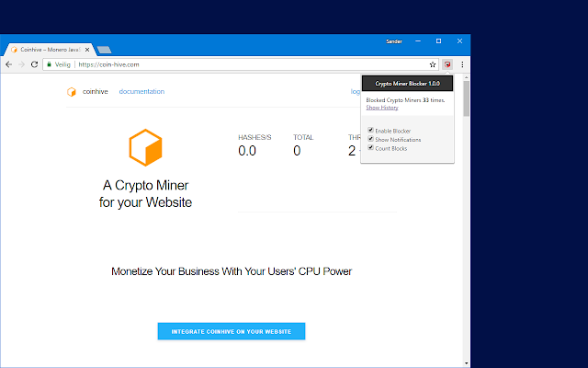588x368 pixels.
Task: Click the Coinhive orange cube logo in header
Action: point(72,92)
